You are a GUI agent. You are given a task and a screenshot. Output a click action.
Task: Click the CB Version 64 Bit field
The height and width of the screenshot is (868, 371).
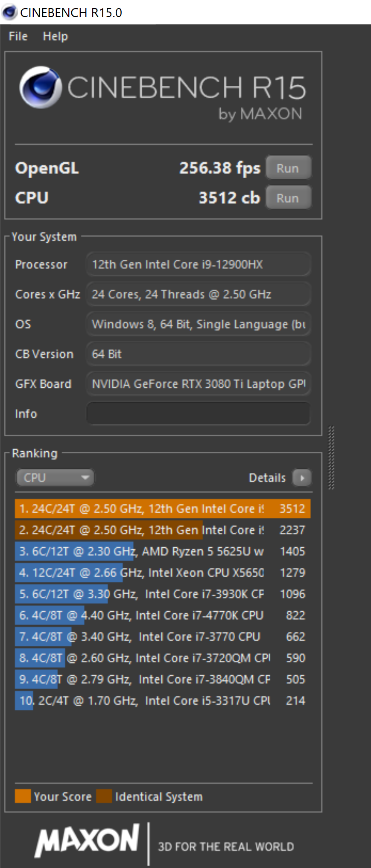pyautogui.click(x=199, y=354)
